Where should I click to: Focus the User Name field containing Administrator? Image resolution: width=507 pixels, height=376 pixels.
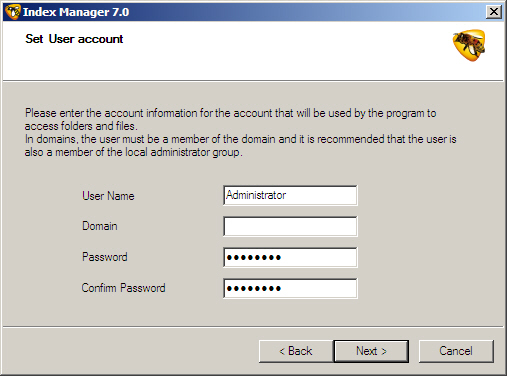tap(290, 195)
